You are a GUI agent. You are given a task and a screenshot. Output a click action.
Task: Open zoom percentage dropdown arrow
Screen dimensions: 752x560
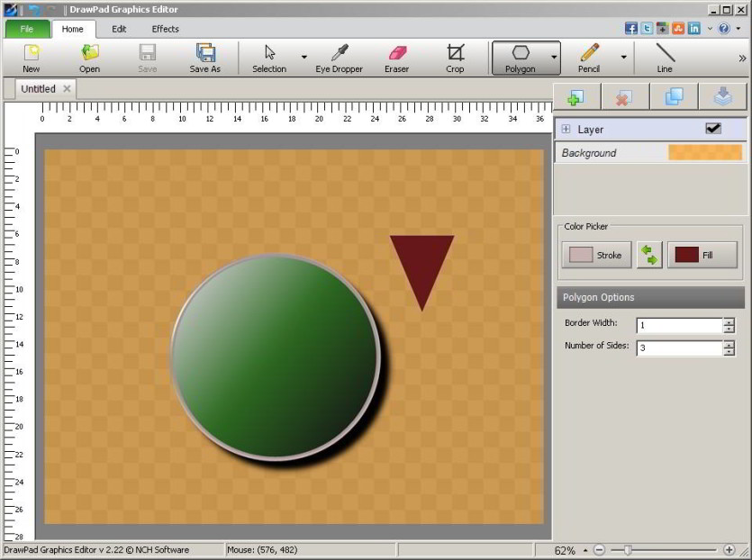585,550
